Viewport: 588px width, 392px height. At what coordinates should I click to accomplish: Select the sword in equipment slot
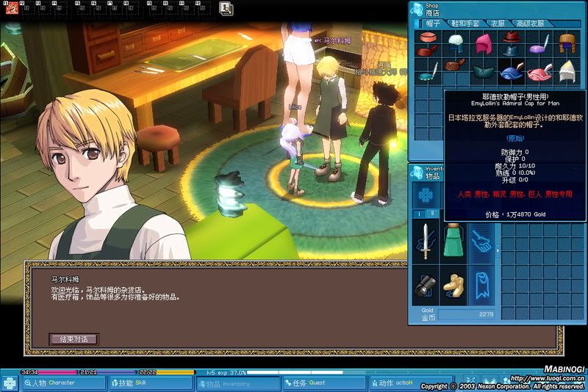point(425,242)
